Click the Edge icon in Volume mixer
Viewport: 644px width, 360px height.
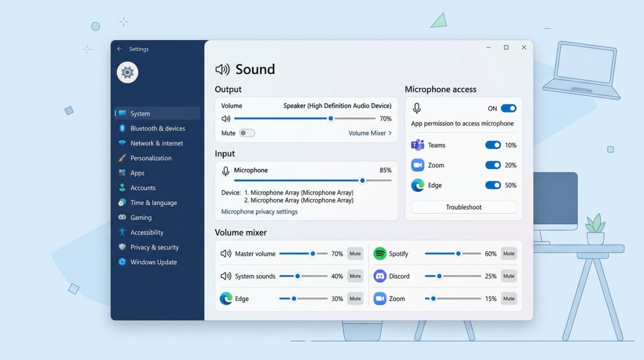click(x=227, y=298)
